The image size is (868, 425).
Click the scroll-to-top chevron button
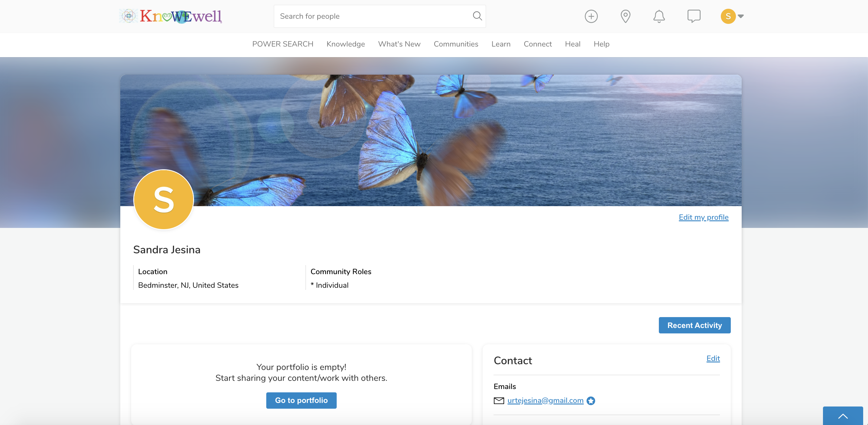click(843, 416)
